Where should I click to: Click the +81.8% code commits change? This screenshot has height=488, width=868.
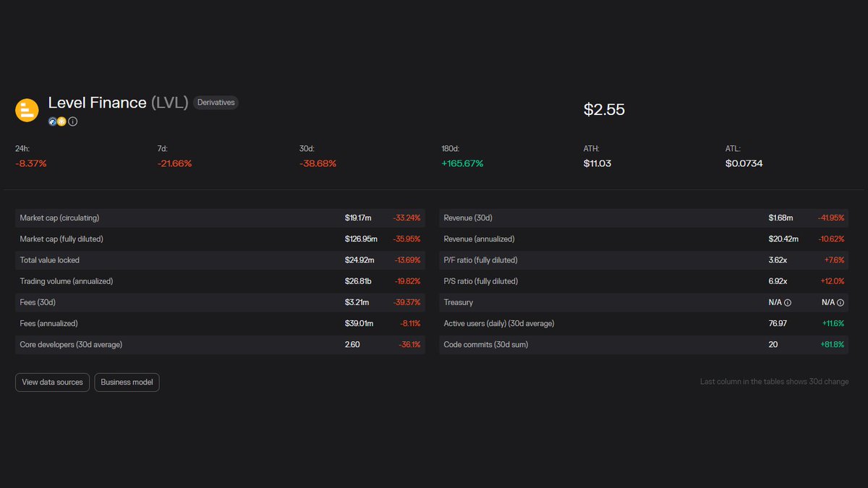click(831, 344)
